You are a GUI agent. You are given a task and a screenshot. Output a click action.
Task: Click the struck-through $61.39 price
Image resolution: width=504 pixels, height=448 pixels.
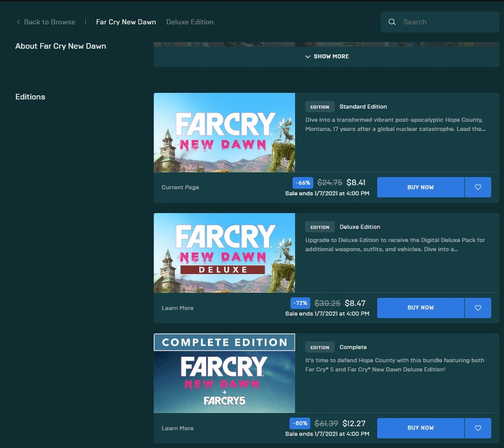tap(326, 423)
